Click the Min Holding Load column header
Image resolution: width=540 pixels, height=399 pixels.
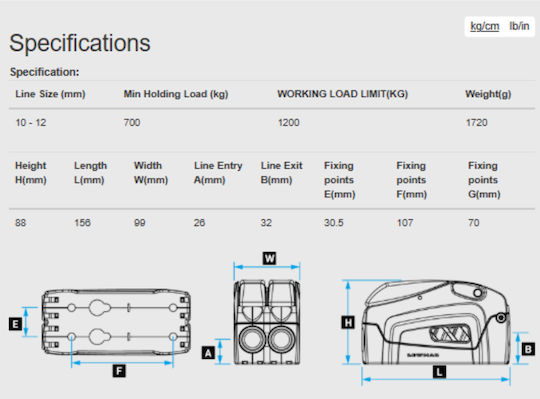(176, 94)
